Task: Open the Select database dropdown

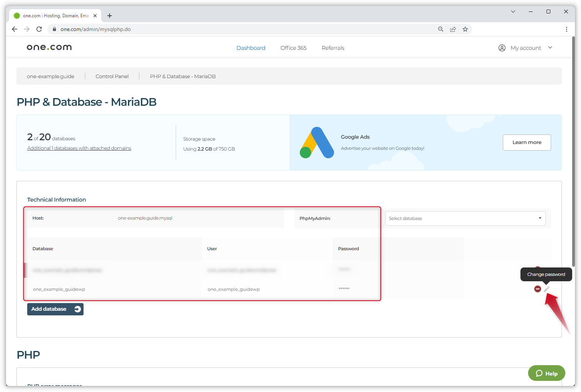Action: (464, 218)
